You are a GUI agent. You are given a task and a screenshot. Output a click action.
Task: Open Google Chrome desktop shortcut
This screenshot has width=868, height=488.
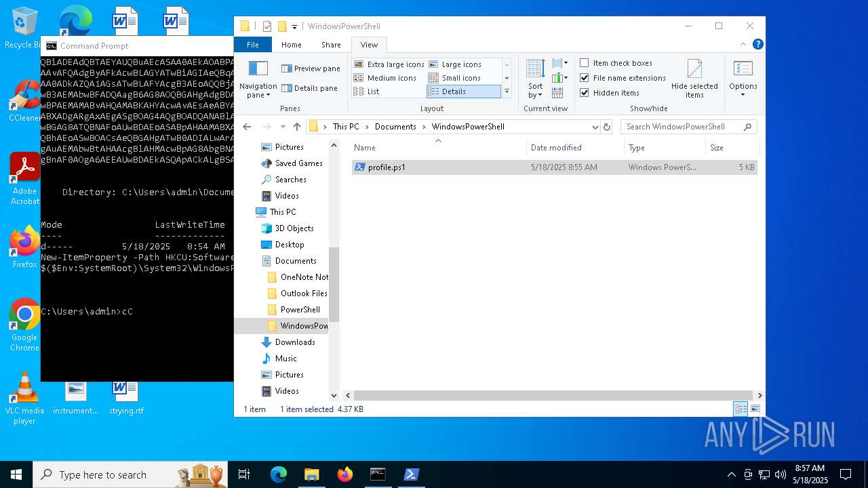coord(24,325)
